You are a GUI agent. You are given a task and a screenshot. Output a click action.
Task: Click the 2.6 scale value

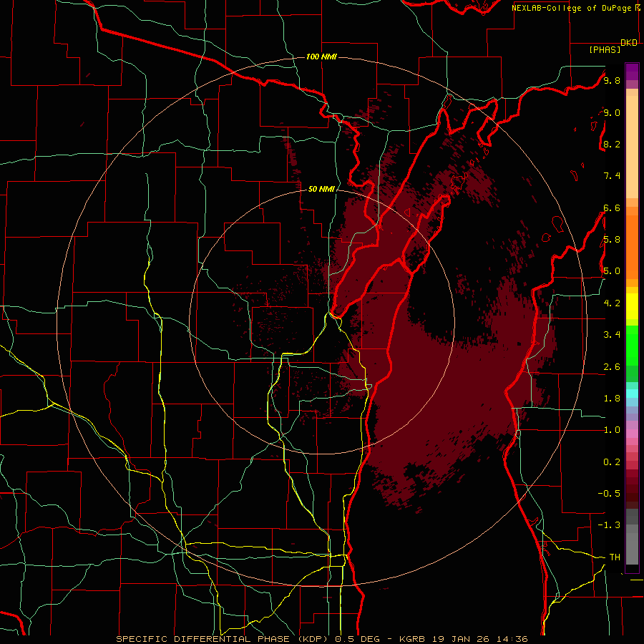tap(612, 367)
